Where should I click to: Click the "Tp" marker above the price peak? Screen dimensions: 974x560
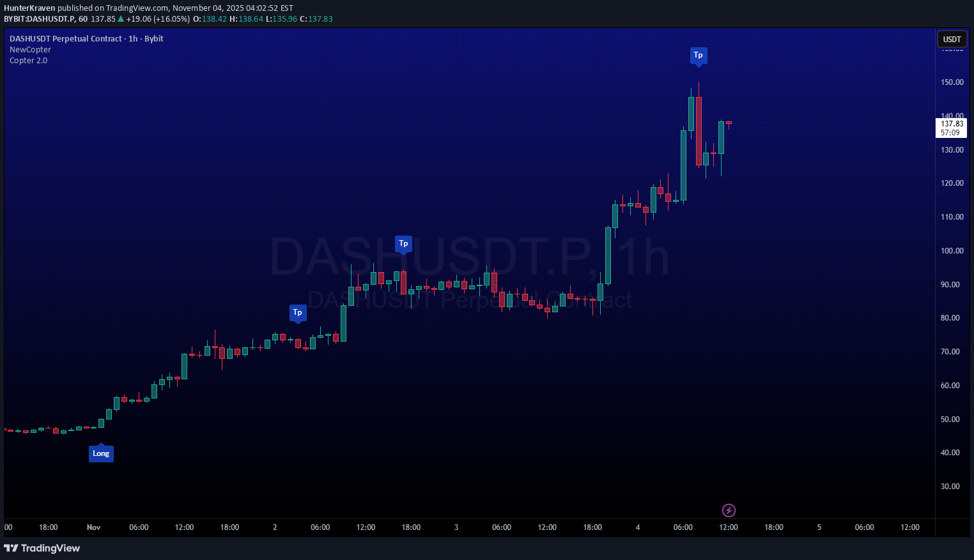[698, 55]
